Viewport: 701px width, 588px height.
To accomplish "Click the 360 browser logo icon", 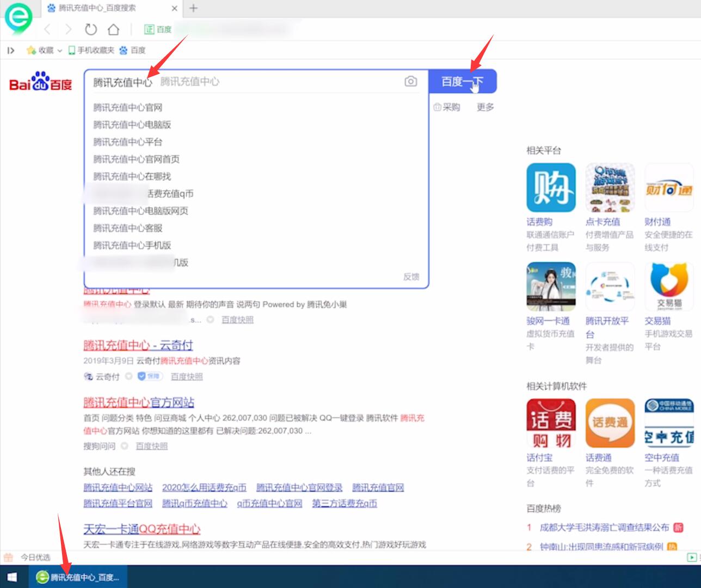I will [19, 18].
